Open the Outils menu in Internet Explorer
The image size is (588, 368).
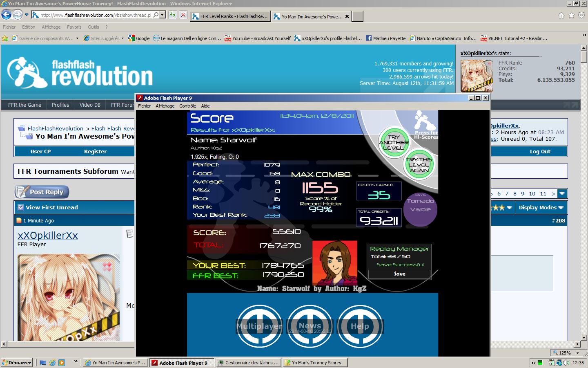(94, 27)
